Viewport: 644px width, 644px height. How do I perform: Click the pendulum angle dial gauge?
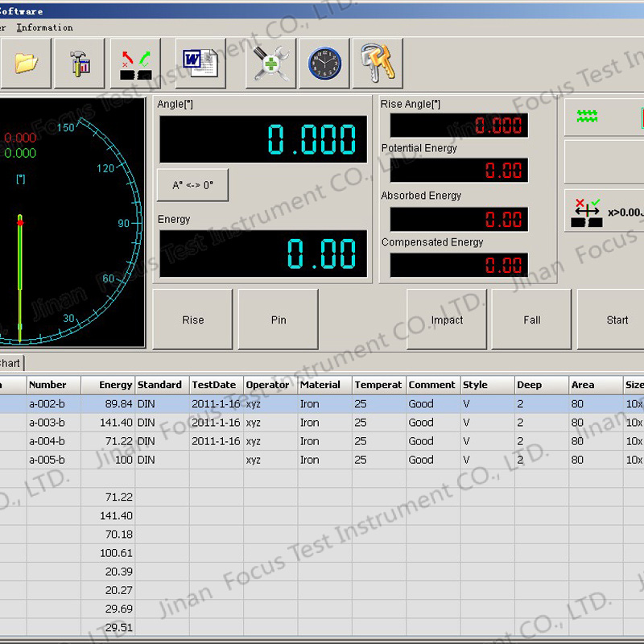72,223
